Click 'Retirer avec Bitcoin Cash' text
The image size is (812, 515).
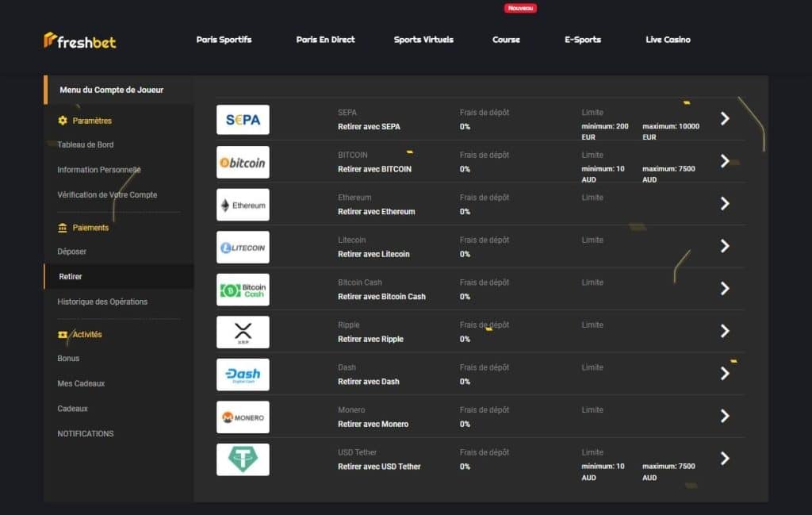click(x=381, y=296)
